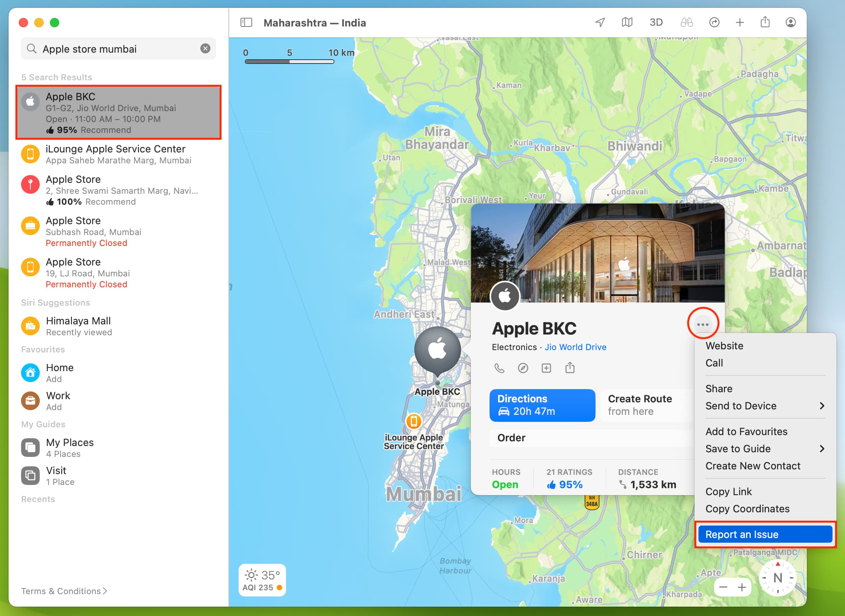Open Himalaya Mall Siri suggestion
845x616 pixels.
coord(118,326)
